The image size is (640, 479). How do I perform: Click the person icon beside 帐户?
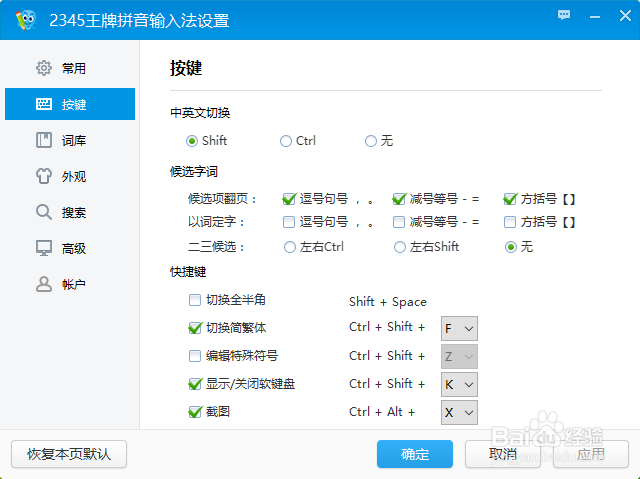(44, 284)
